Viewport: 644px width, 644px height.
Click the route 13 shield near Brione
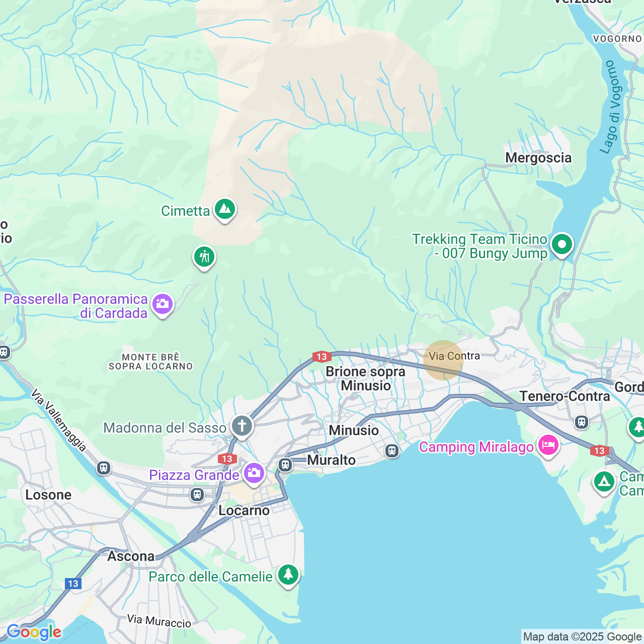322,357
